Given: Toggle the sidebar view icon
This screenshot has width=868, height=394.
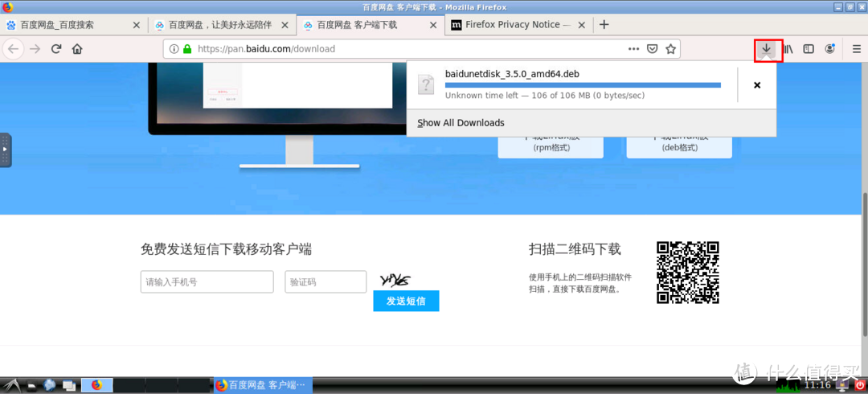Looking at the screenshot, I should click(809, 49).
